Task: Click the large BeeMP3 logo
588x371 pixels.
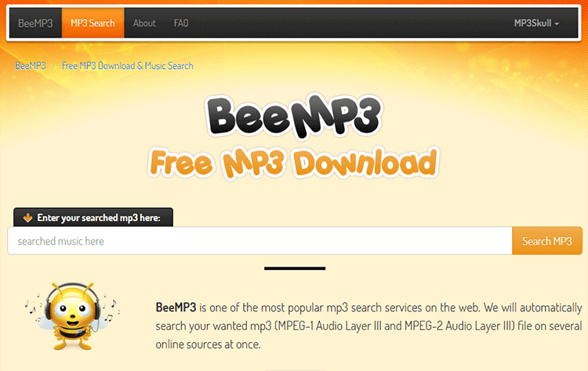Action: coord(294,115)
